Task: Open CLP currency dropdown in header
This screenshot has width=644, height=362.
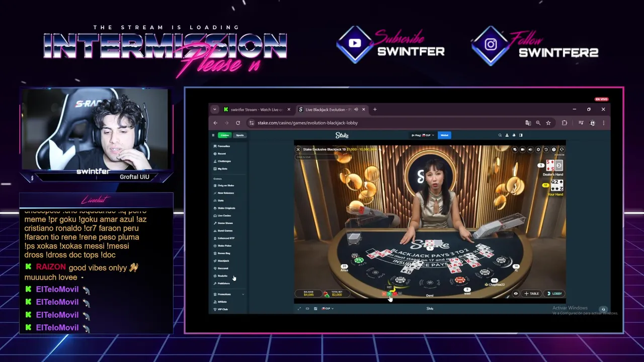Action: tap(422, 135)
